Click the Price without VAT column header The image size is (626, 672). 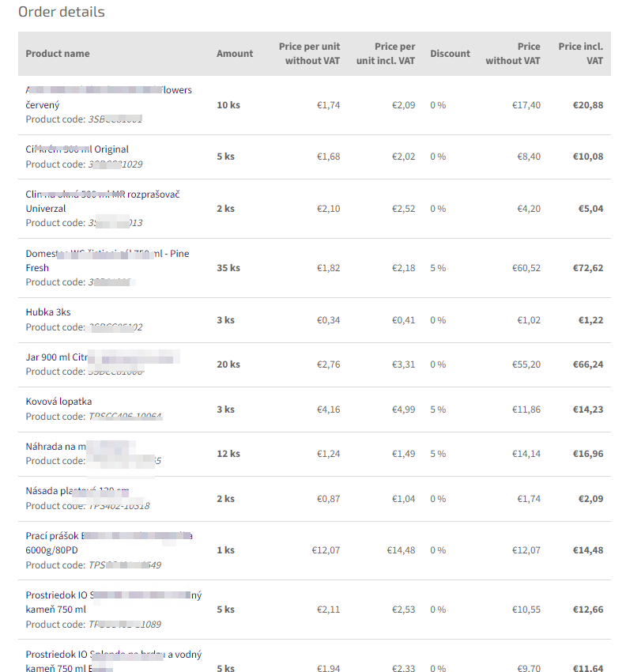(x=513, y=54)
